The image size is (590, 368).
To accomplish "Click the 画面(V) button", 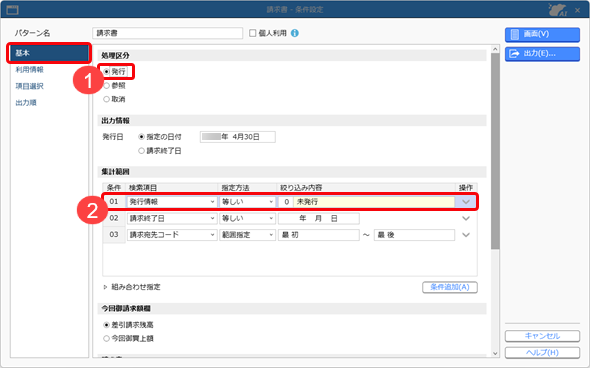I will point(542,34).
